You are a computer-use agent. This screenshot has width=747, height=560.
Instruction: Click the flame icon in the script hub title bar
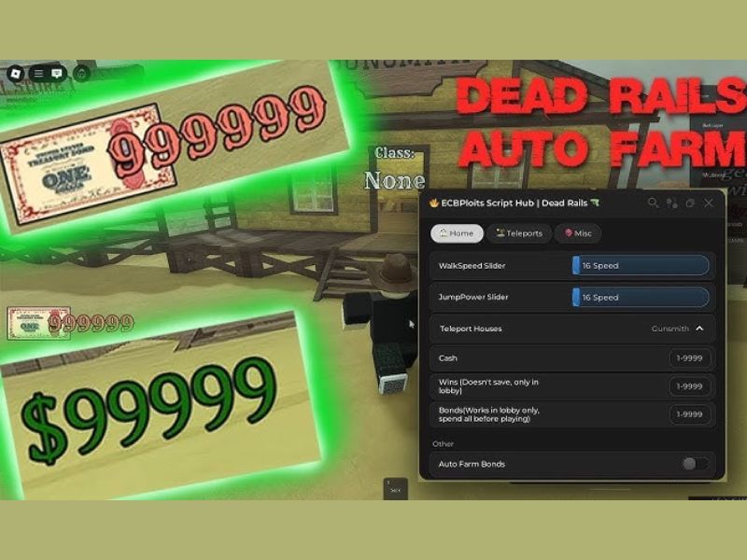[433, 202]
